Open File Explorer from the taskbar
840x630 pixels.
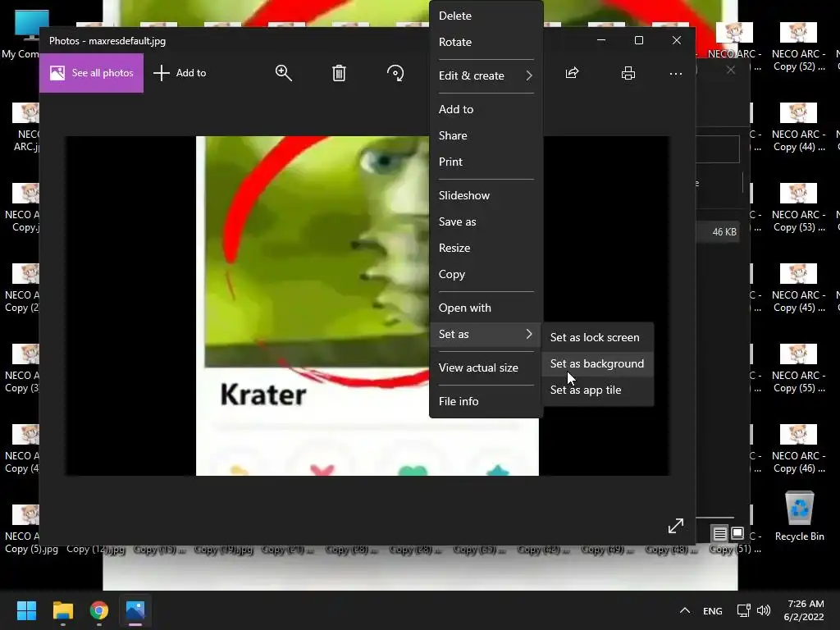[62, 610]
